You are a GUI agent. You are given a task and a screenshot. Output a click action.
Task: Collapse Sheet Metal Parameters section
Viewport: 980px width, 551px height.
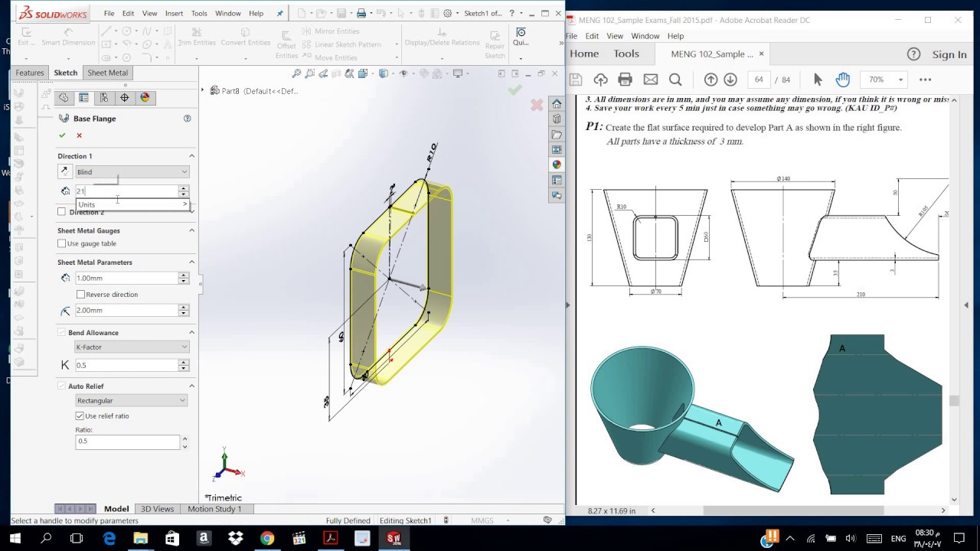(x=191, y=262)
